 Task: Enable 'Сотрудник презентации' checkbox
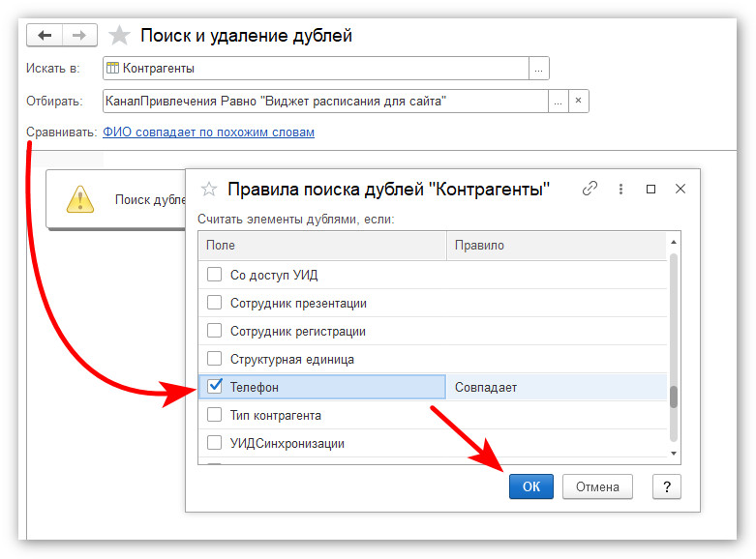click(214, 303)
